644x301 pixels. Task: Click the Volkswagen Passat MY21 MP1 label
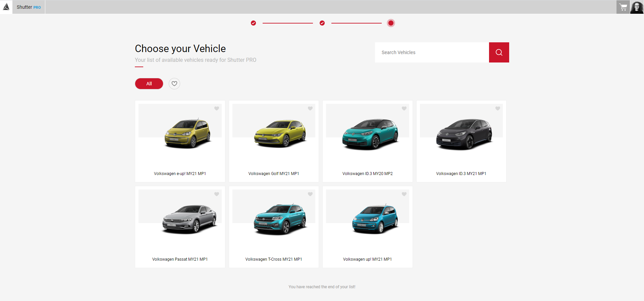point(180,259)
